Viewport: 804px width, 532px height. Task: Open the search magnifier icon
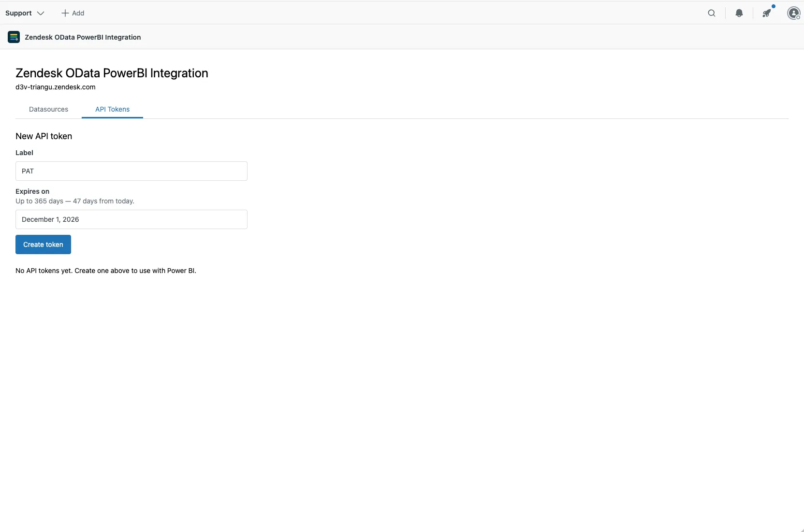[711, 13]
